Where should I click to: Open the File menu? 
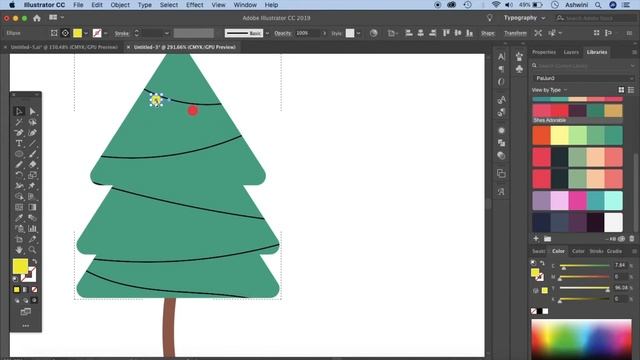(x=78, y=5)
